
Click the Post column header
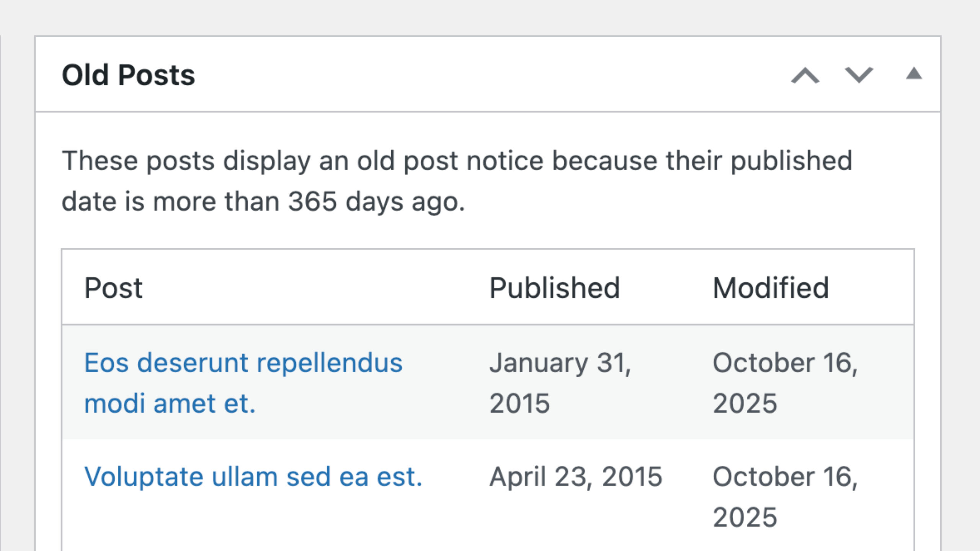tap(113, 288)
